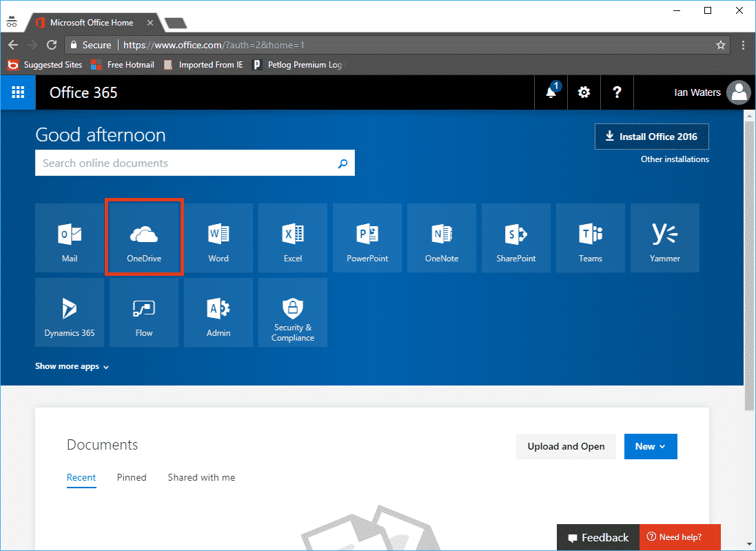Open the SharePoint app tile
The width and height of the screenshot is (756, 551).
tap(516, 238)
